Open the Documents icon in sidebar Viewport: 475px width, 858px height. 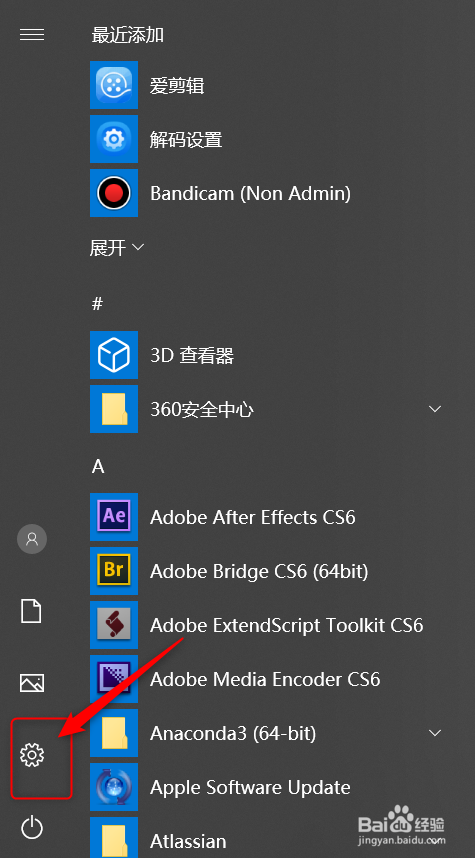click(x=31, y=611)
